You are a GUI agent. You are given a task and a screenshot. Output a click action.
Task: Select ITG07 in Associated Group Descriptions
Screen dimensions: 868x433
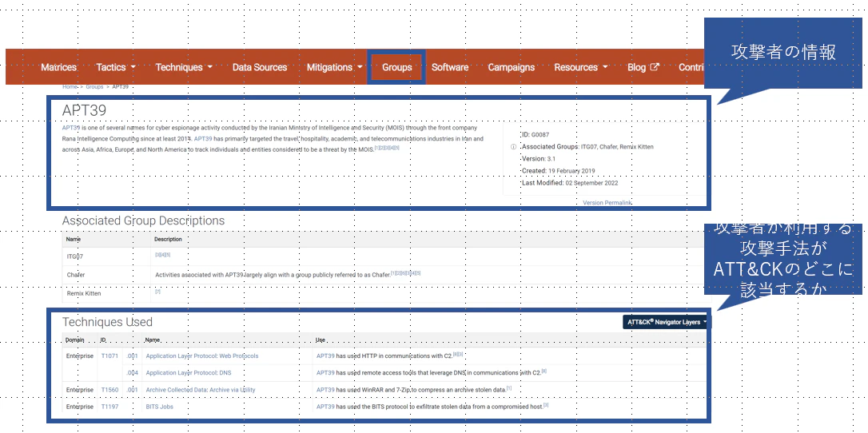(x=75, y=256)
